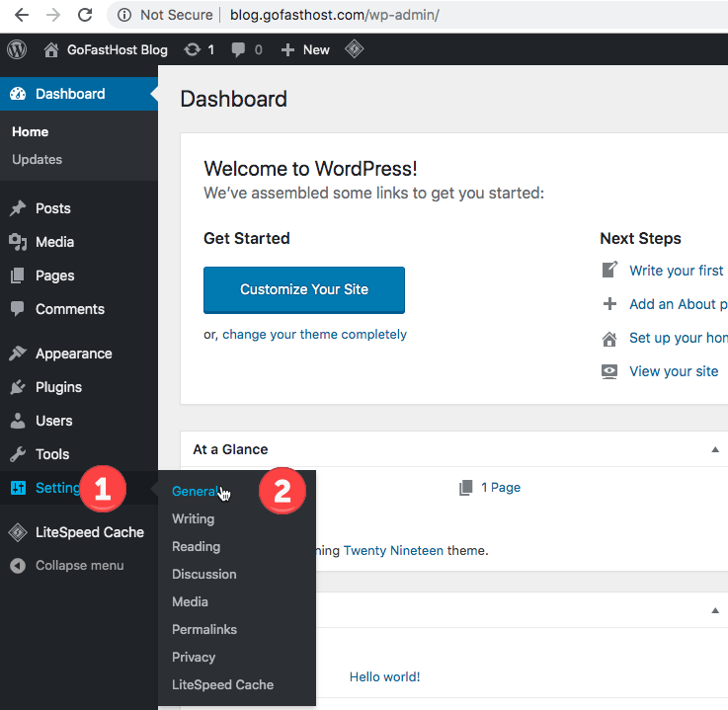Viewport: 728px width, 710px height.
Task: Click the Plugins plug icon
Action: [18, 387]
